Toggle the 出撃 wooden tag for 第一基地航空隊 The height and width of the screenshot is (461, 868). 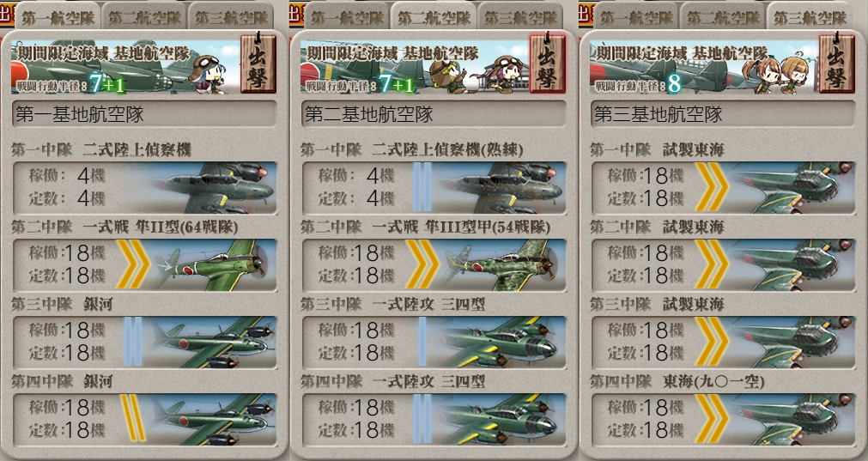[258, 63]
